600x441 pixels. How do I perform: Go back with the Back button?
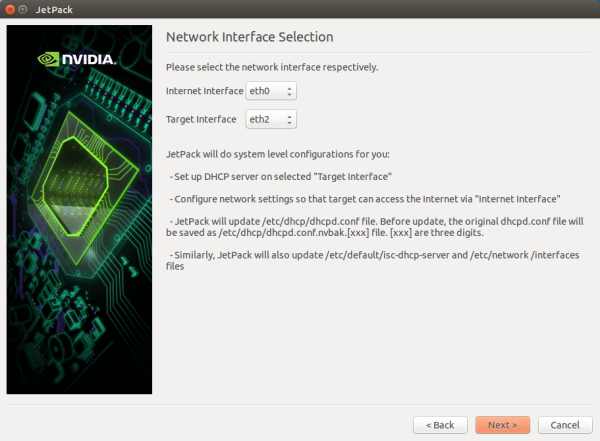[x=440, y=425]
